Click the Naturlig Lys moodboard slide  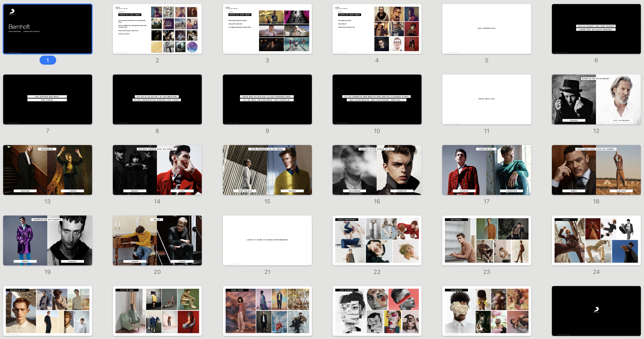pos(47,311)
